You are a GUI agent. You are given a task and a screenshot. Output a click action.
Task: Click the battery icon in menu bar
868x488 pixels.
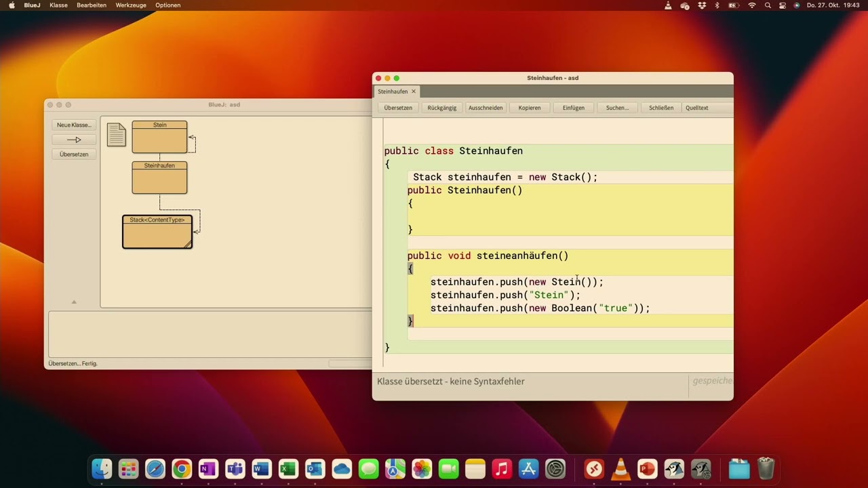734,5
